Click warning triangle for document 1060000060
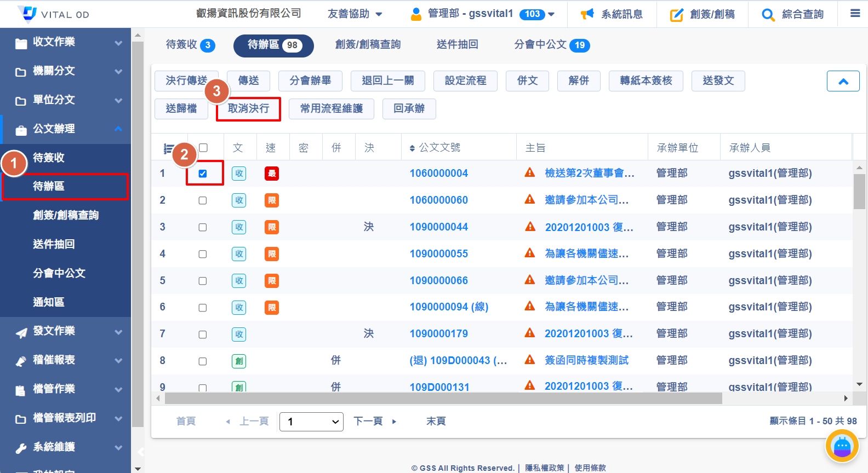This screenshot has height=473, width=868. (530, 200)
